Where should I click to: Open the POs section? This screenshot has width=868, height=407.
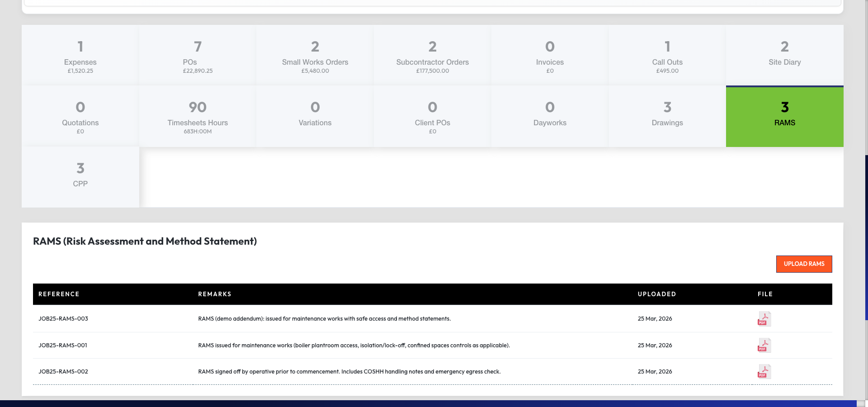tap(197, 54)
